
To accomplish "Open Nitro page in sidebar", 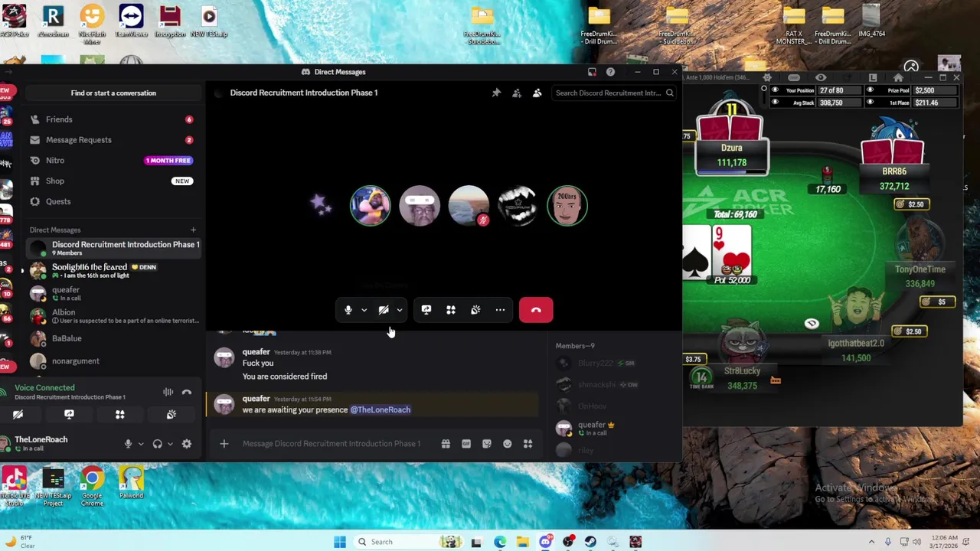I will pyautogui.click(x=113, y=161).
